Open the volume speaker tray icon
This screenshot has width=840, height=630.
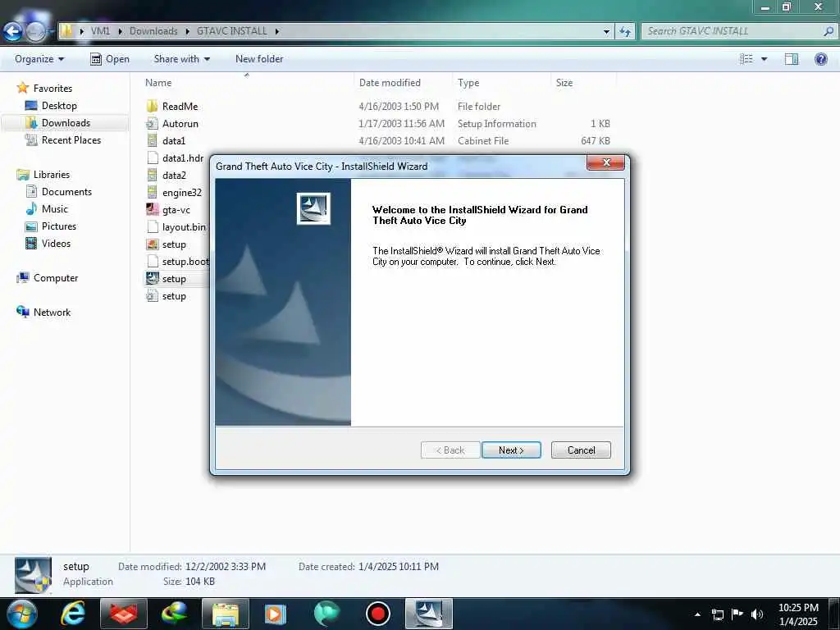click(757, 614)
